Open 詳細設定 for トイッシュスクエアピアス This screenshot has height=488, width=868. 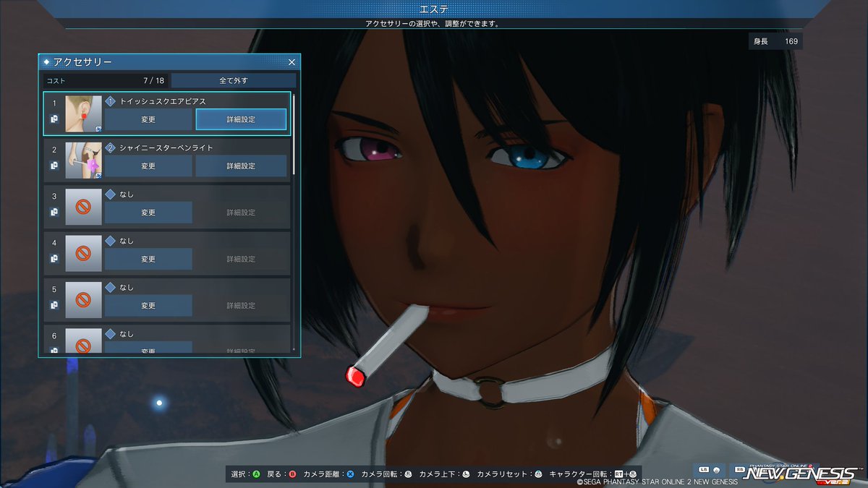click(x=241, y=119)
